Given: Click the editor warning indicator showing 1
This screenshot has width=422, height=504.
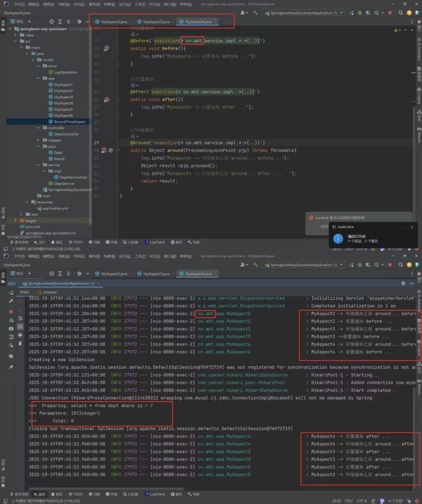Looking at the screenshot, I should [x=397, y=30].
